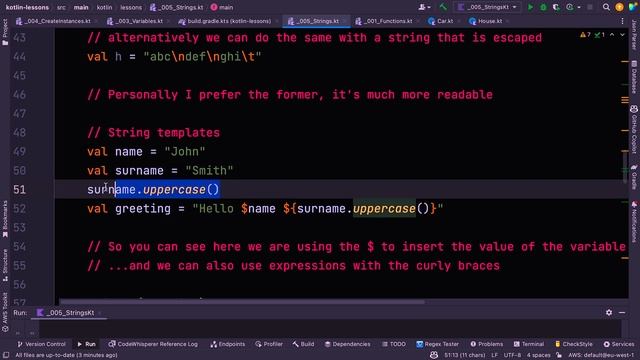Go to next highlighted error with the down arrow

[x=622, y=35]
